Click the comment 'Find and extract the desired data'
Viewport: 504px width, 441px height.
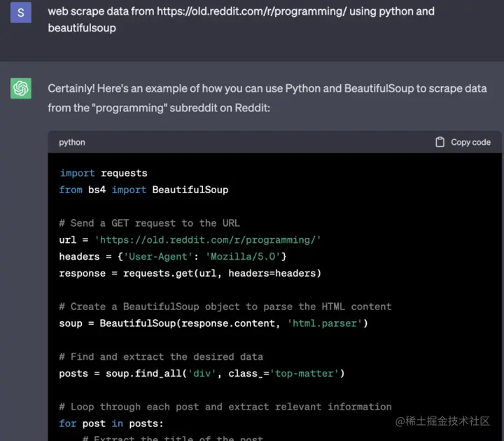(161, 357)
